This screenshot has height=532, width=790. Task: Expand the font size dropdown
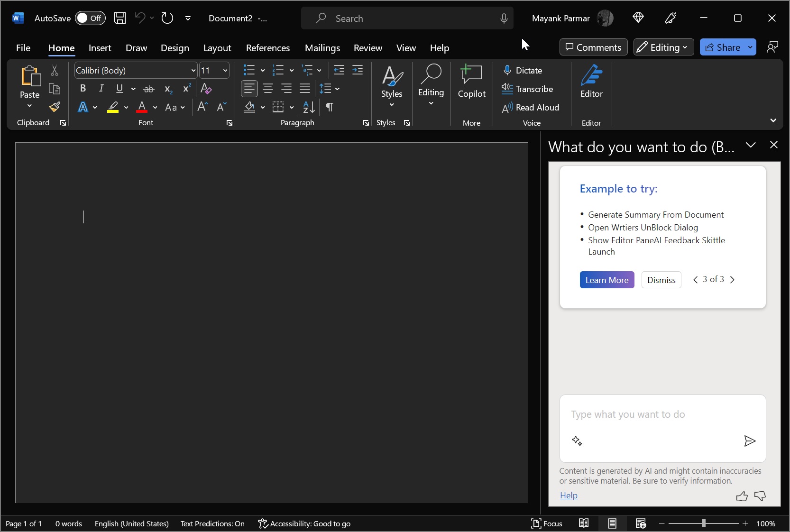click(x=225, y=71)
